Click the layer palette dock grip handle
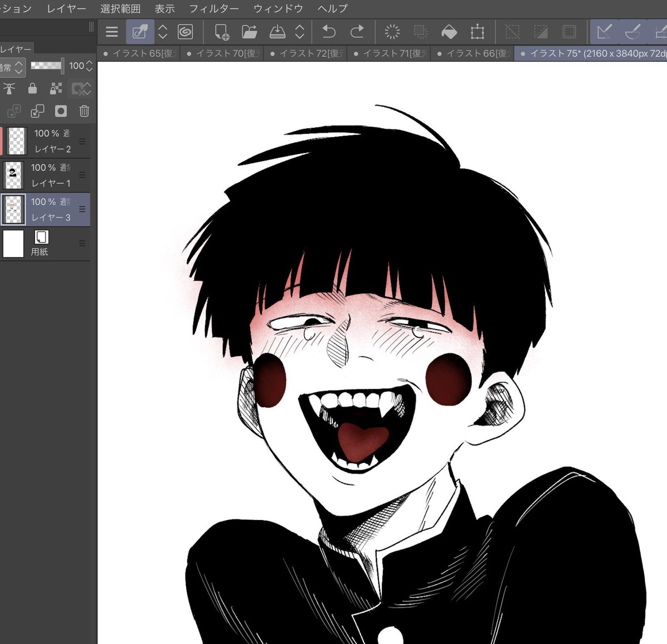The width and height of the screenshot is (667, 644). tap(91, 27)
